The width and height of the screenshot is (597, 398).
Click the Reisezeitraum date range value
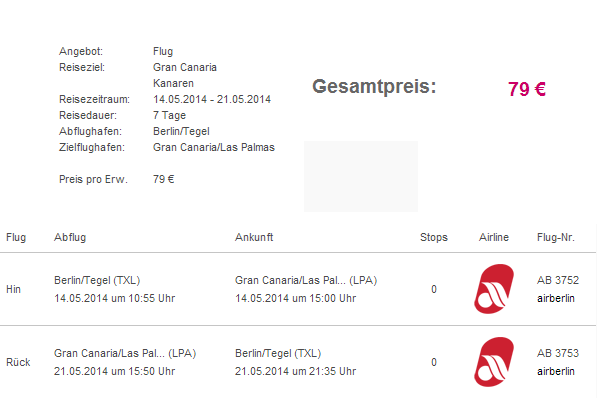tap(212, 99)
